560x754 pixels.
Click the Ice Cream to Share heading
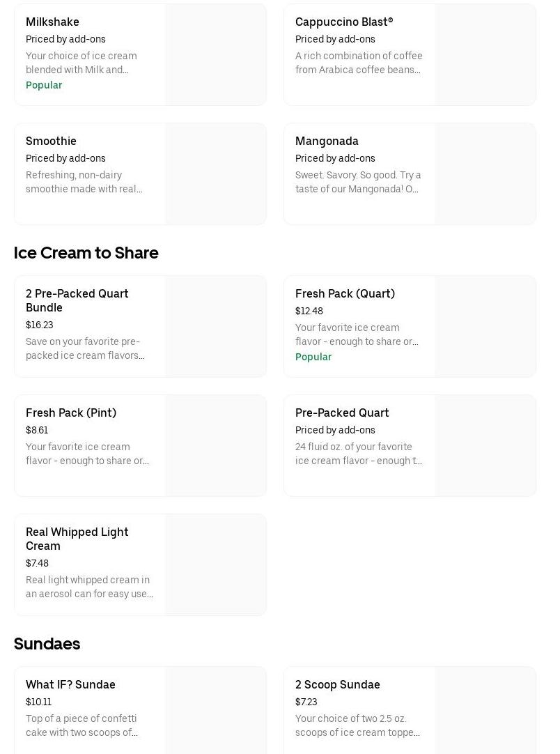[x=86, y=253]
